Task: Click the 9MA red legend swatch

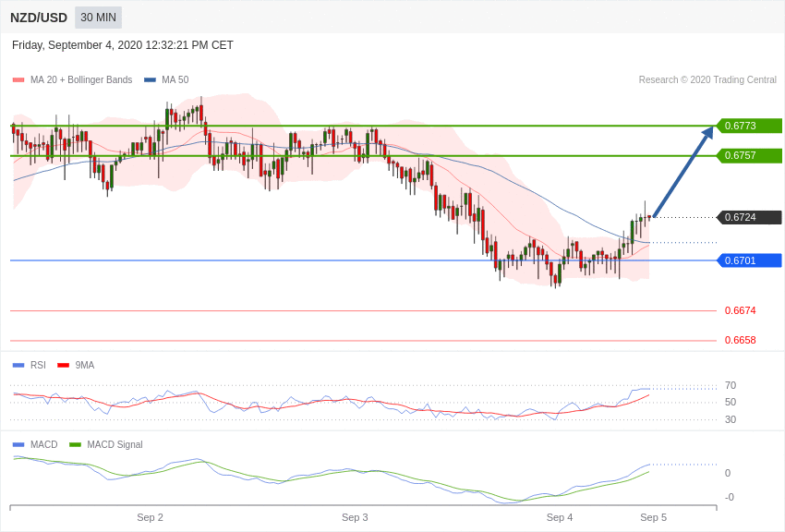Action: (x=64, y=366)
